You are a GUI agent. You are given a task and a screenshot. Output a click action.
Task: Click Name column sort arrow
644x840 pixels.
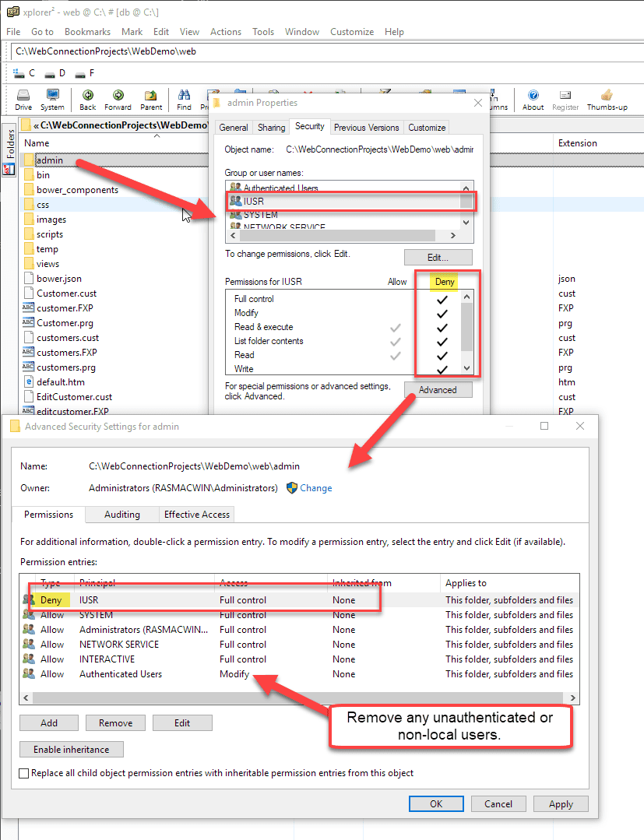tap(157, 136)
